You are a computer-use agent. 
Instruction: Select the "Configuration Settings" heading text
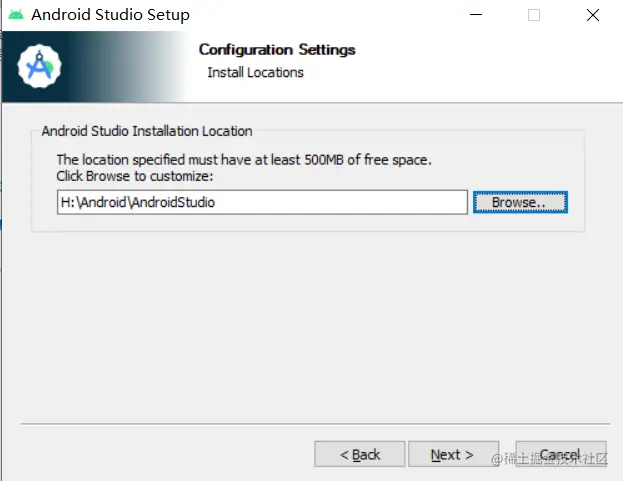[x=277, y=50]
